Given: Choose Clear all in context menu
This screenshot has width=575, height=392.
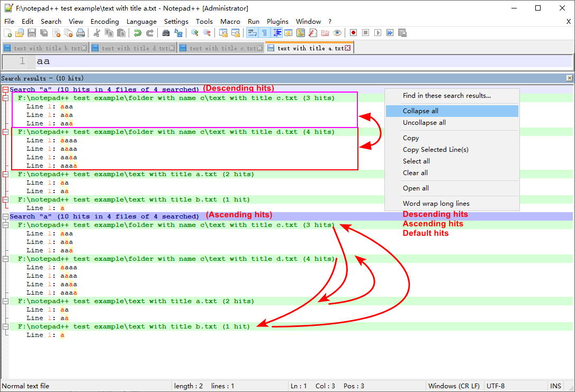Looking at the screenshot, I should (452, 173).
